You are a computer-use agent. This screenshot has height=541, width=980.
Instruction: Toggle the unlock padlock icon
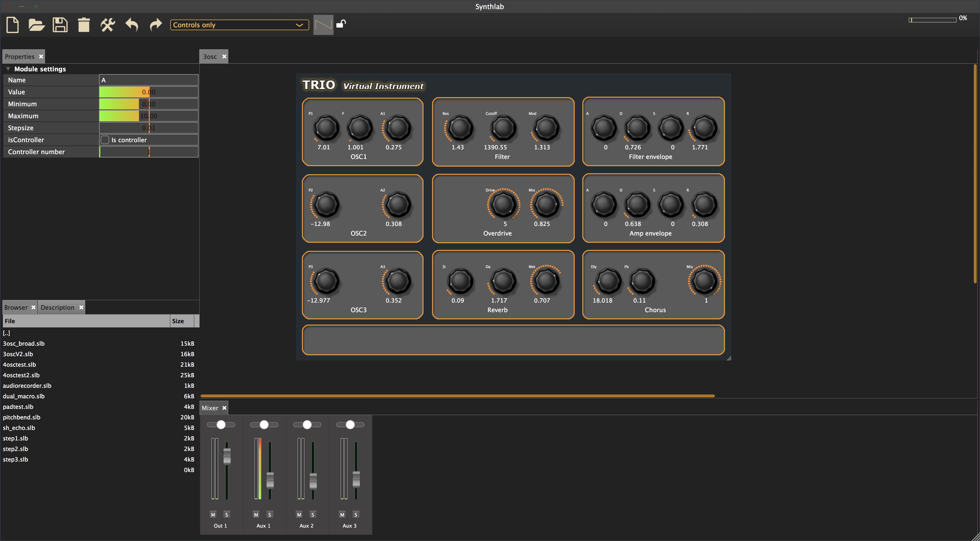pos(341,24)
